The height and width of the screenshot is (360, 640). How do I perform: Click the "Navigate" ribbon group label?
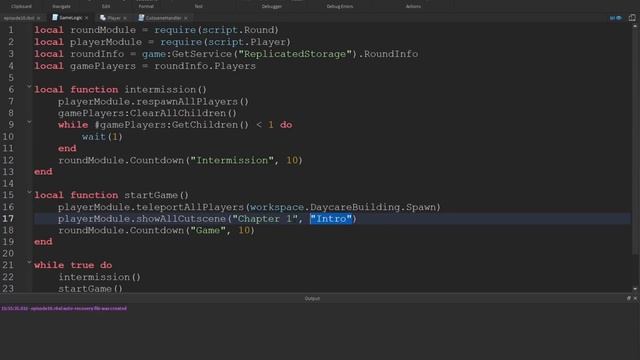[x=61, y=7]
